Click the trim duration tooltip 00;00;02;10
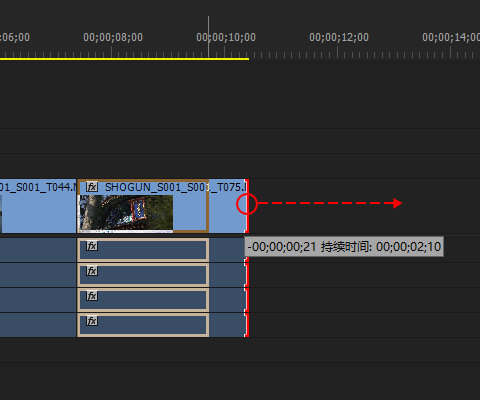This screenshot has width=480, height=400. point(344,247)
